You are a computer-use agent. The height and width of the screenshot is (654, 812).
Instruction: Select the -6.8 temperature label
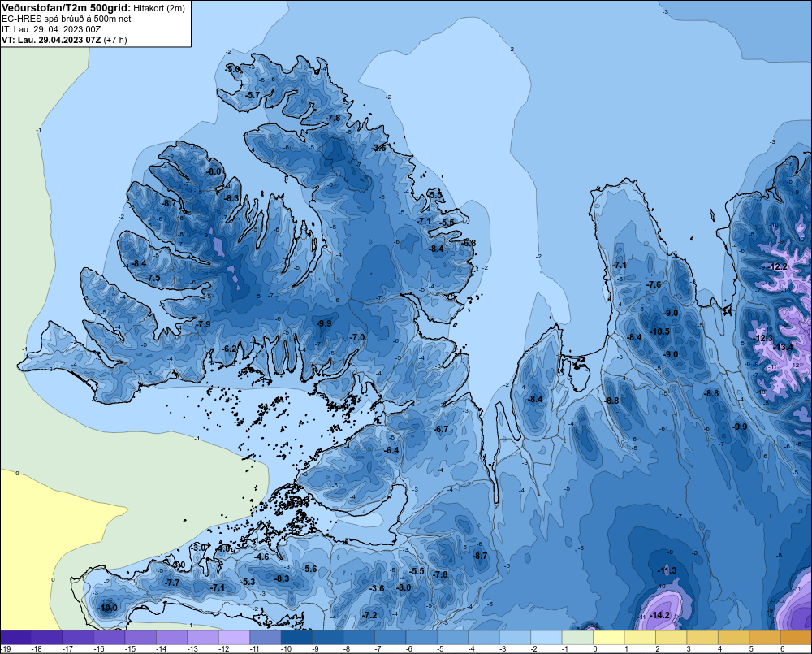(x=469, y=243)
